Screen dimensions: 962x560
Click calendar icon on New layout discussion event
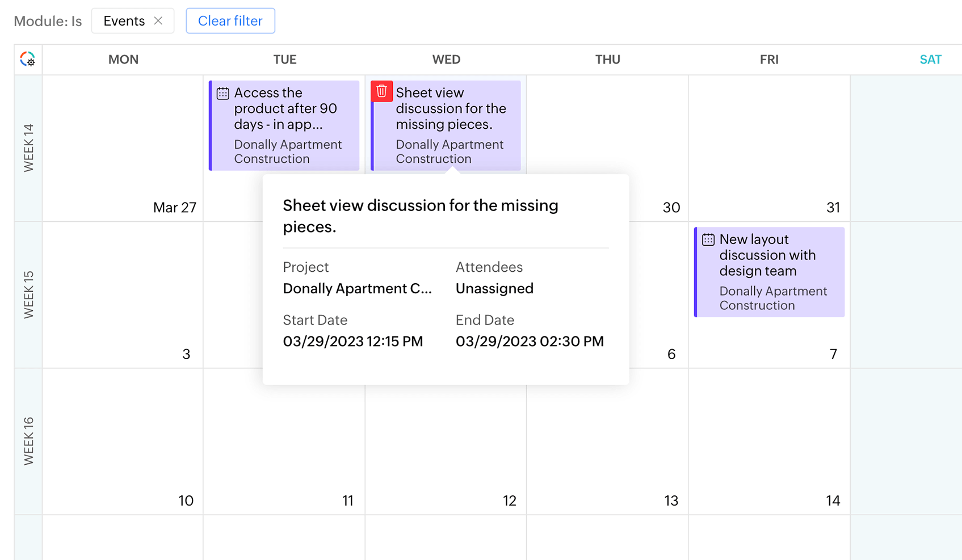pyautogui.click(x=708, y=239)
